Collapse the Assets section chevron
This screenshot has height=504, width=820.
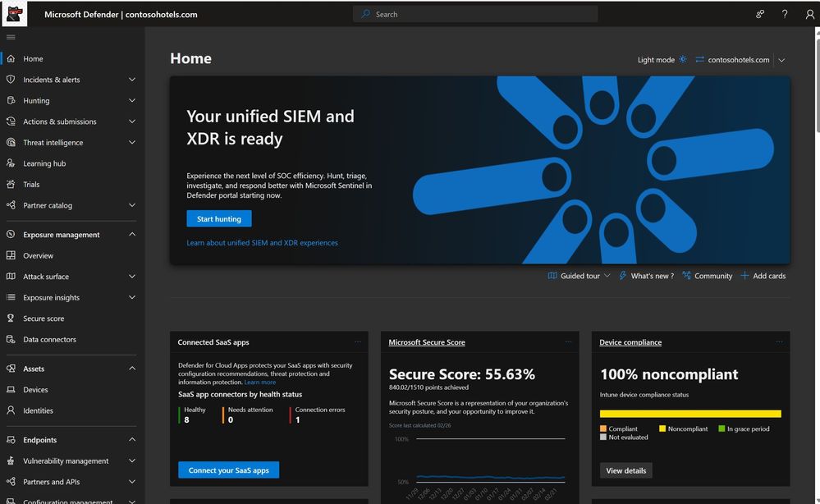point(132,368)
